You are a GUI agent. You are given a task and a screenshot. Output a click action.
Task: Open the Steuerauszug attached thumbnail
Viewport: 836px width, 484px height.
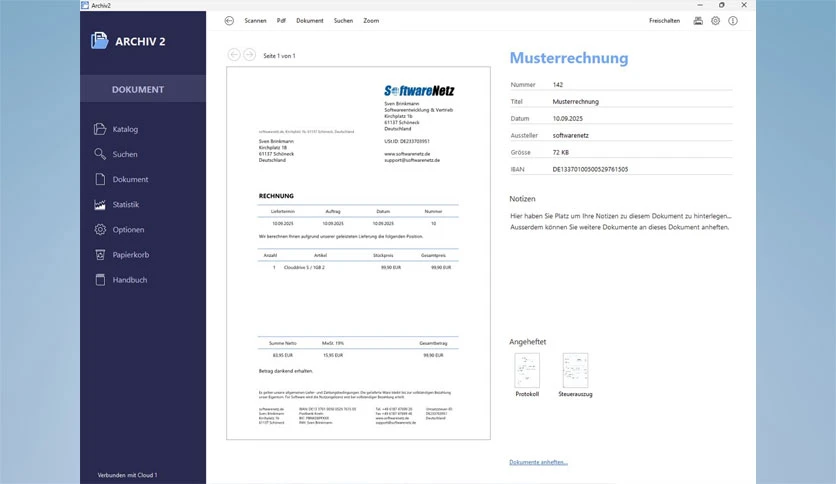[575, 370]
